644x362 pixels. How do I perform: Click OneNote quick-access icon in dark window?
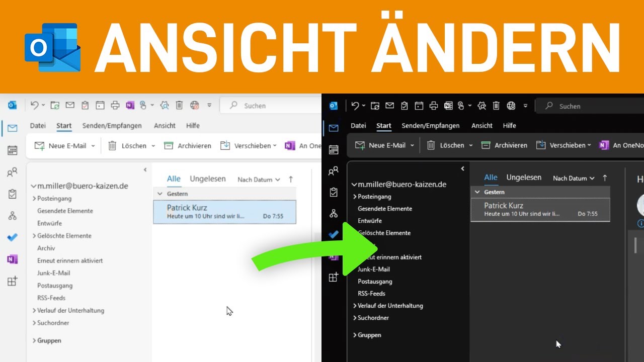click(x=449, y=106)
